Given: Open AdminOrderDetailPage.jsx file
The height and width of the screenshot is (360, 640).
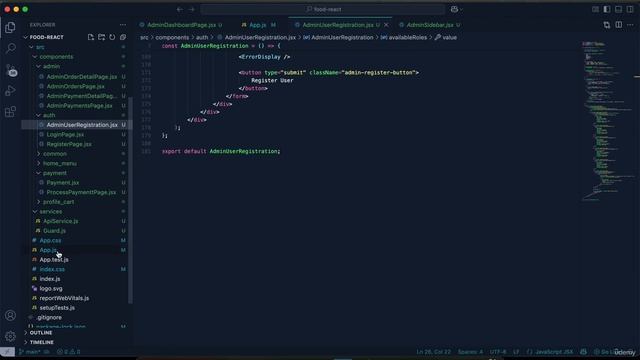Looking at the screenshot, I should click(82, 77).
